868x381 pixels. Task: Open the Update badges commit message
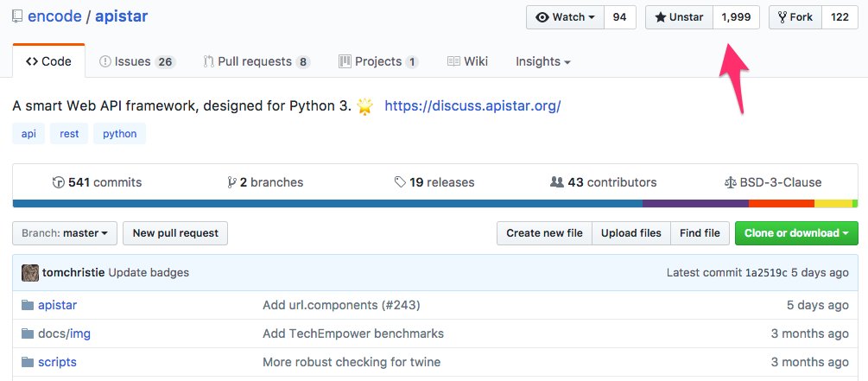coord(149,272)
